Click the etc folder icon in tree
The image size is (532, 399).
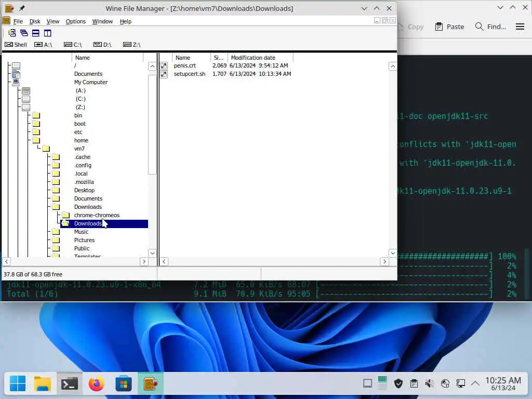[36, 132]
